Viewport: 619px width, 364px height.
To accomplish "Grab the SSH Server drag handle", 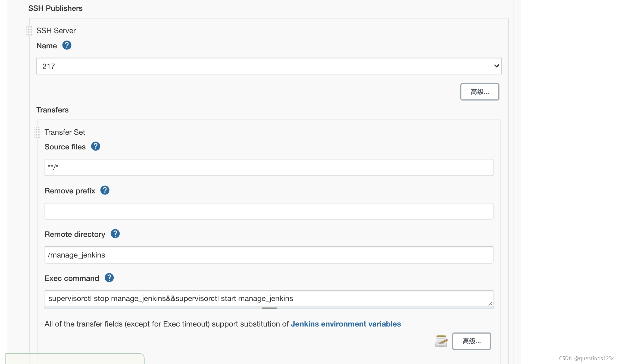I will (x=29, y=31).
